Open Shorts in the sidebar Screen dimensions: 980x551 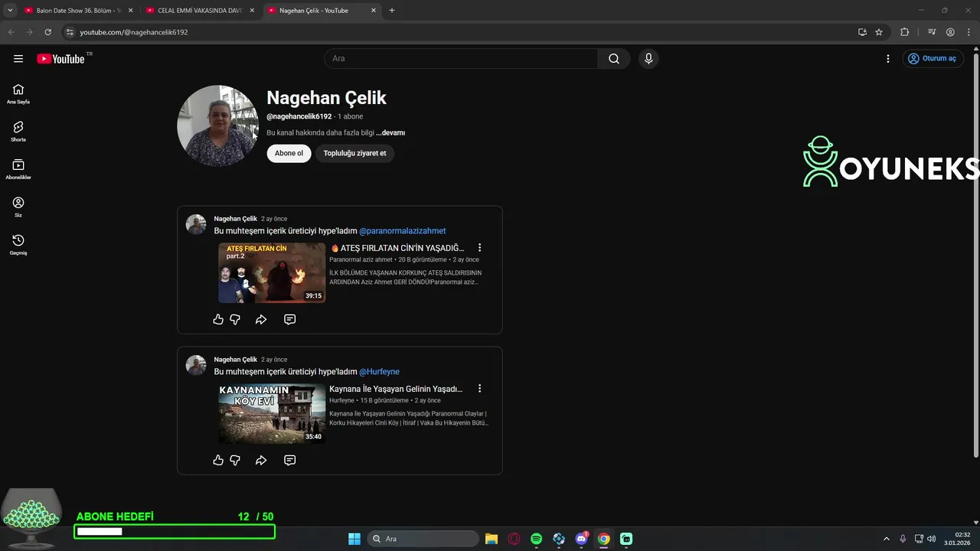[x=18, y=132]
